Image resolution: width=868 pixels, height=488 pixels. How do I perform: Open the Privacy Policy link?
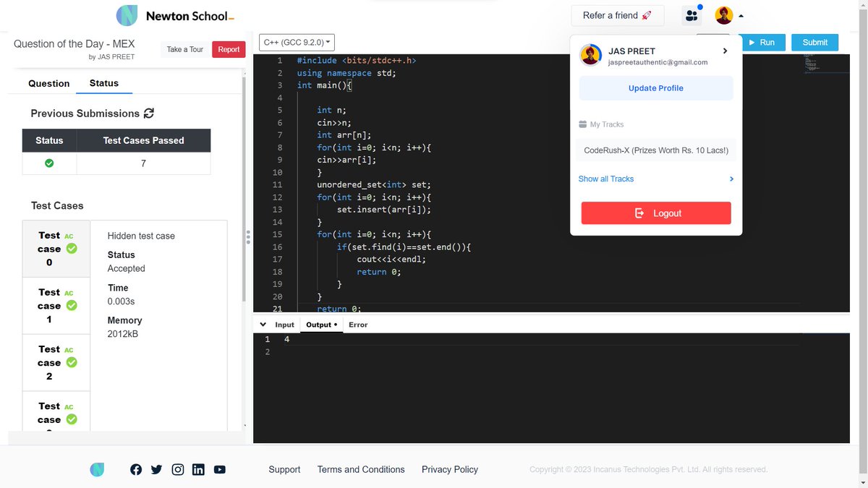point(450,469)
